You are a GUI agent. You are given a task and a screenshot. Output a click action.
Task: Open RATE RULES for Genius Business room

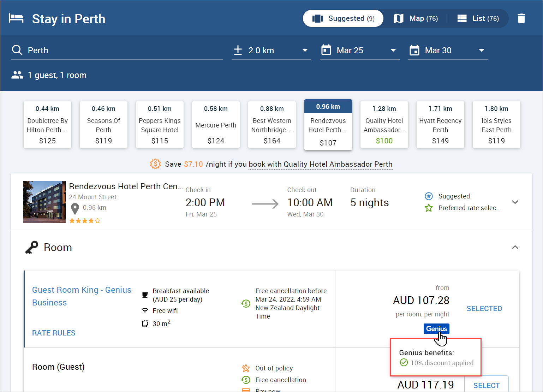click(x=54, y=333)
